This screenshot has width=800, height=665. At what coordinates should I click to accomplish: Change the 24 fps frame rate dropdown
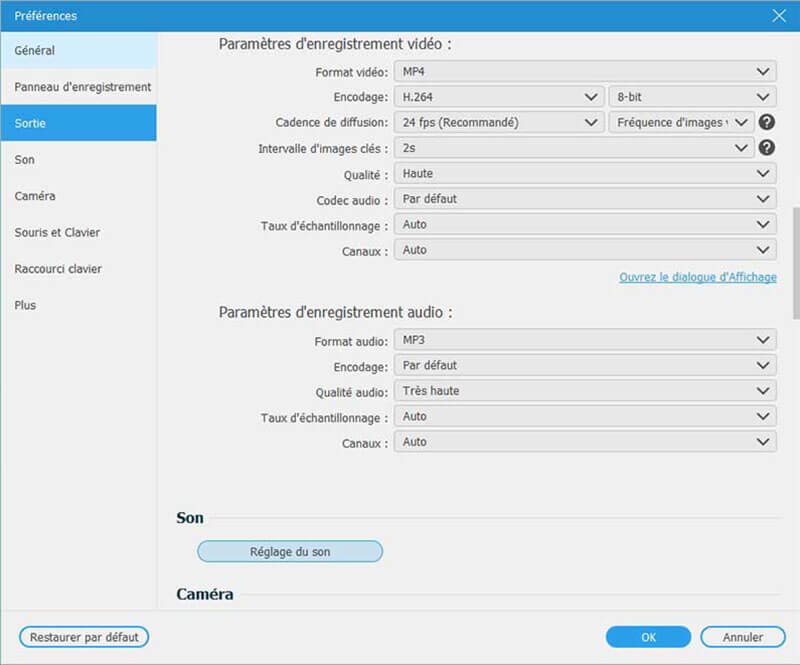[497, 122]
